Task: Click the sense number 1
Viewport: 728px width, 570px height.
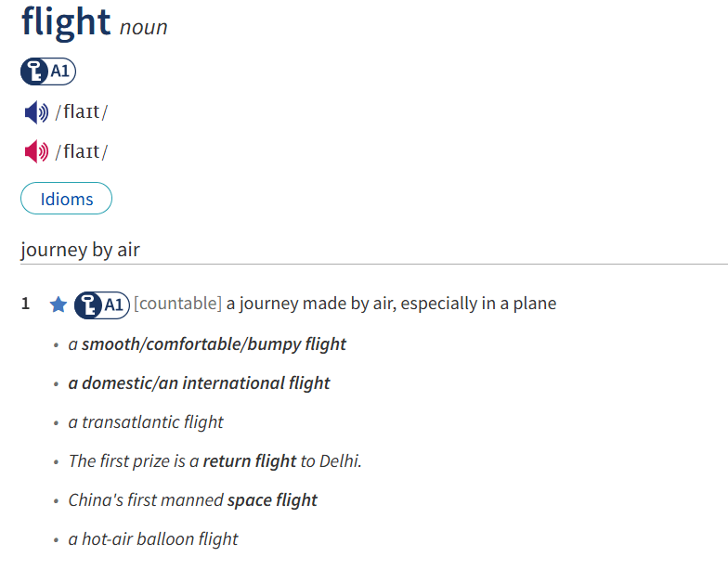Action: point(26,304)
